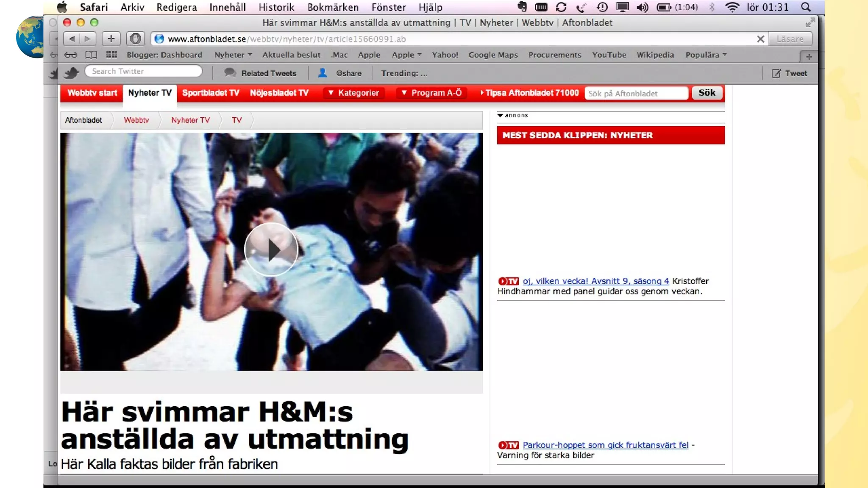The width and height of the screenshot is (868, 488).
Task: Open the Historik menu
Action: point(276,7)
